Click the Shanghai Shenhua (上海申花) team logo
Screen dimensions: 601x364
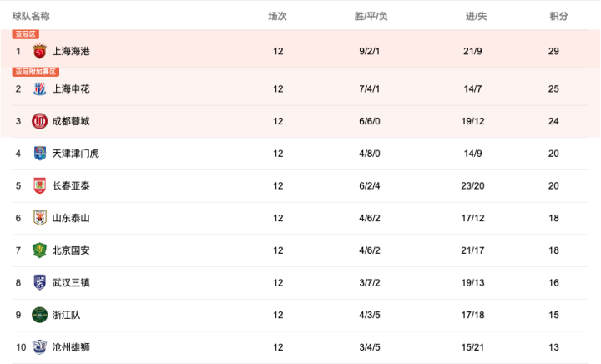tap(39, 88)
